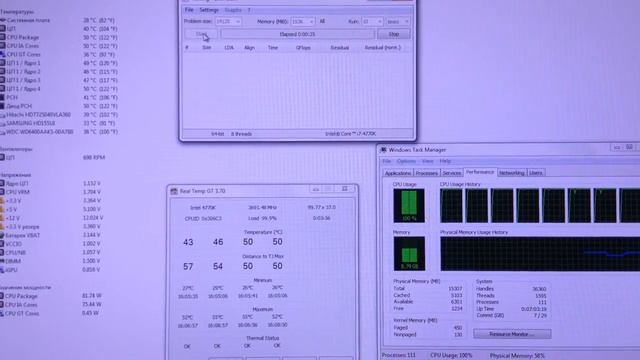Click the Load percentage value in Real Temp
Image resolution: width=640 pixels, height=360 pixels.
click(262, 218)
